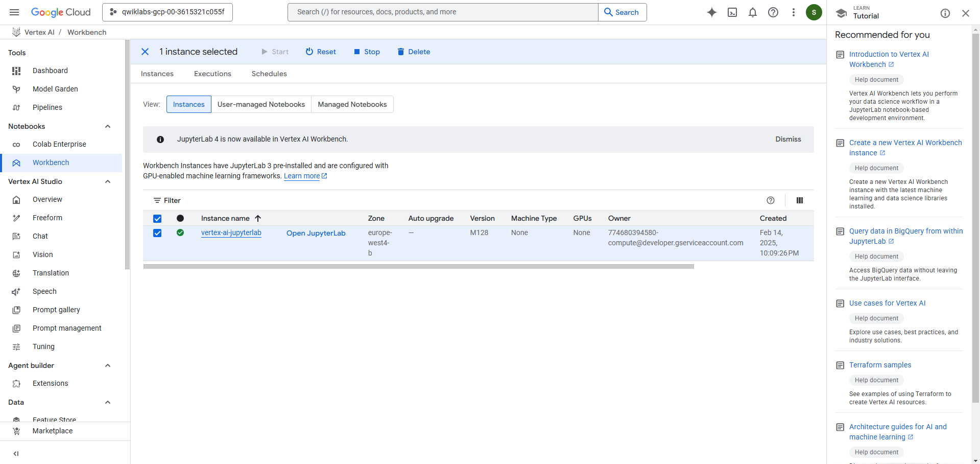Viewport: 980px width, 464px height.
Task: Click the table help question icon
Action: tap(771, 200)
